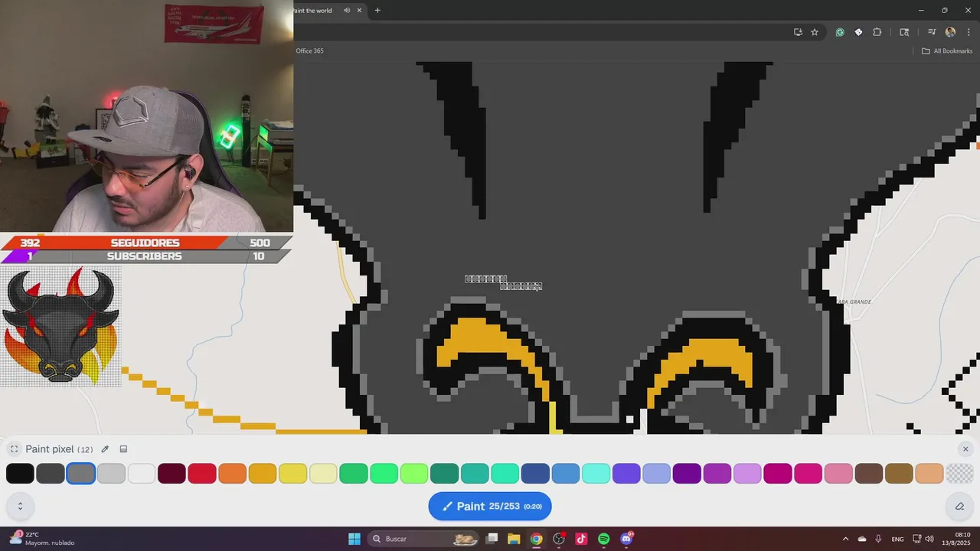Open Task View on the taskbar
Viewport: 980px width, 551px height.
click(492, 539)
